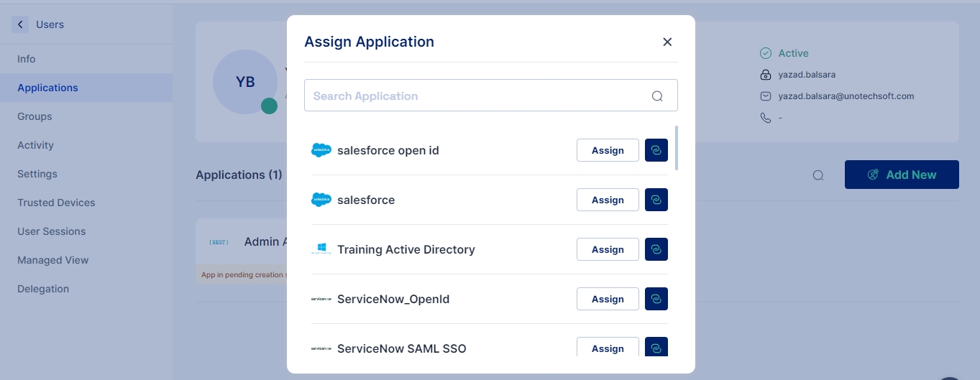Assign the Training Active Directory application
980x380 pixels.
tap(607, 249)
